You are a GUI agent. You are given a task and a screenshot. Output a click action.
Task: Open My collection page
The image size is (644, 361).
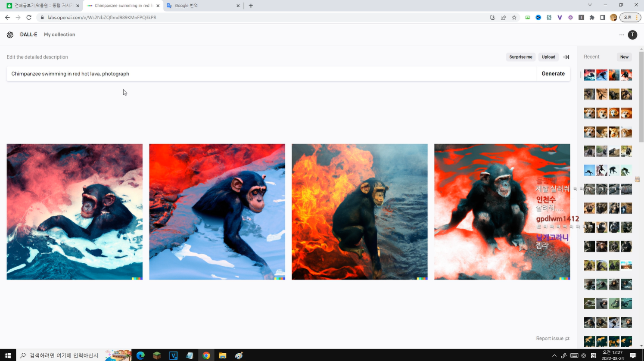(59, 34)
